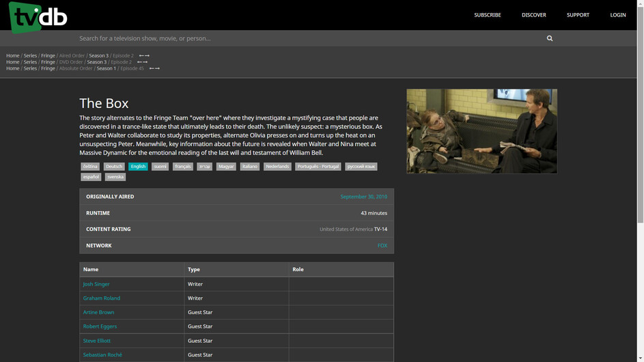
Task: Go to previous episode in DVD Order
Action: (x=139, y=62)
